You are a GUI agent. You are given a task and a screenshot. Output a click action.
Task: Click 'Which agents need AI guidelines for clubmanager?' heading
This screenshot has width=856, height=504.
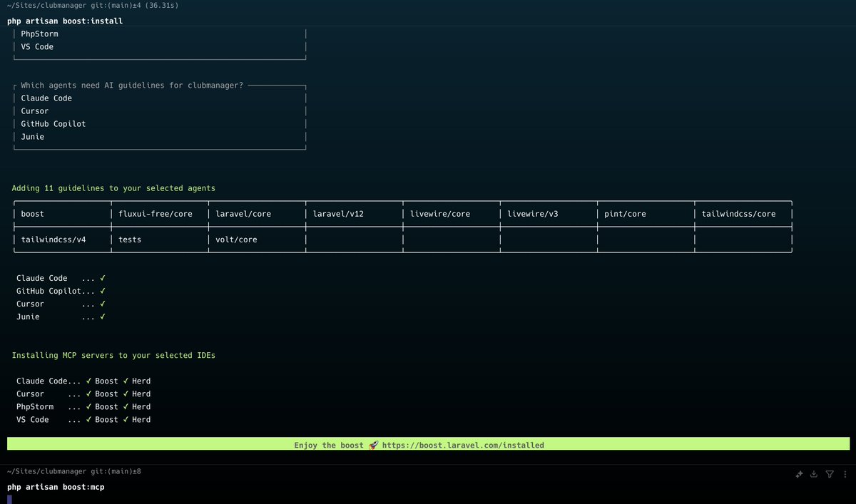tap(132, 85)
